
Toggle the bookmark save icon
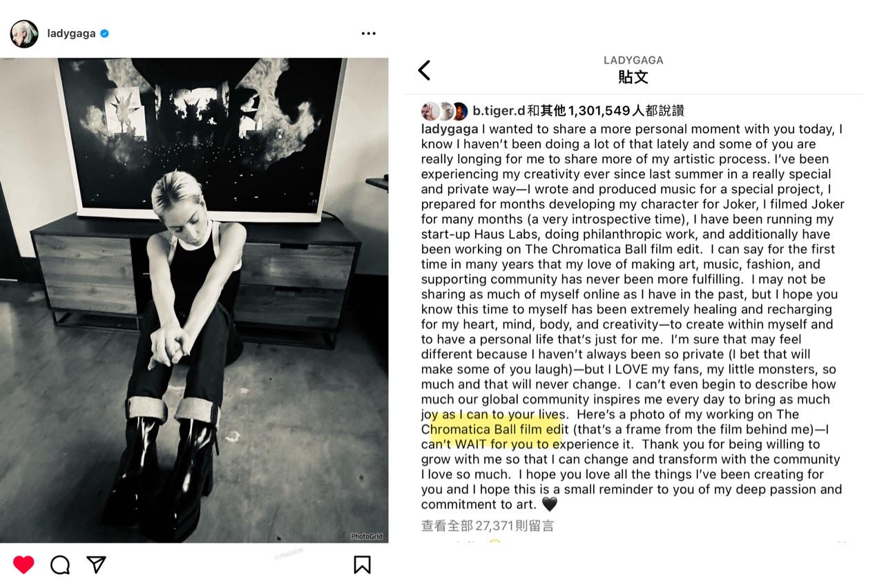pos(362,565)
